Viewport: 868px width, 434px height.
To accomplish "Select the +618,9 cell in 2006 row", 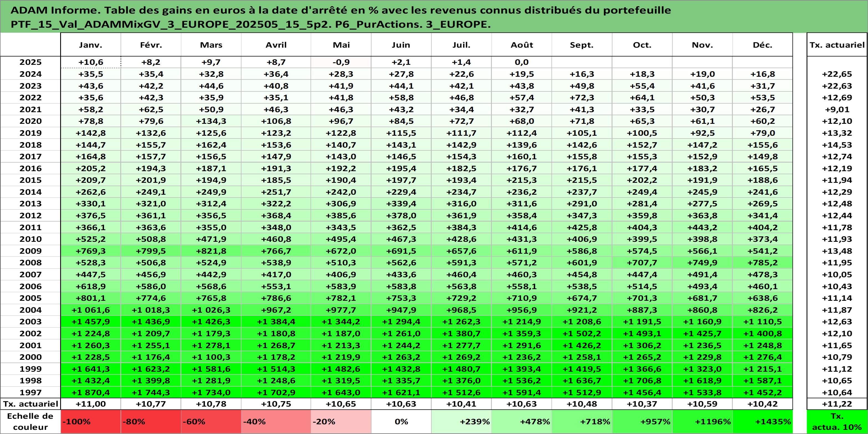I will coord(91,286).
